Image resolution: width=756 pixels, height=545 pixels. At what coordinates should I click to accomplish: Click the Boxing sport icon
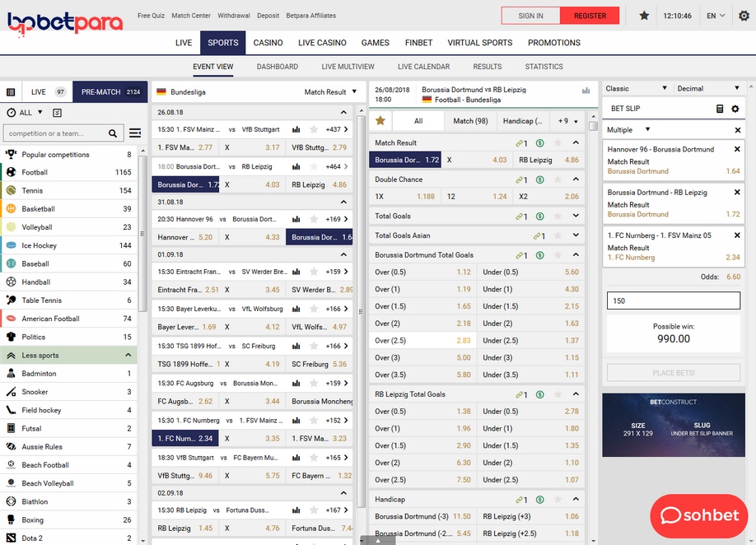(11, 520)
